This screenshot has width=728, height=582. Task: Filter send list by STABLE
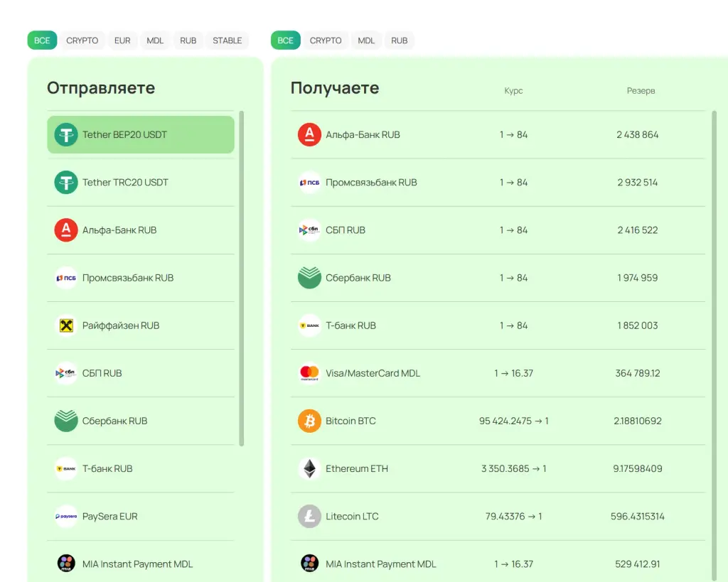[227, 41]
